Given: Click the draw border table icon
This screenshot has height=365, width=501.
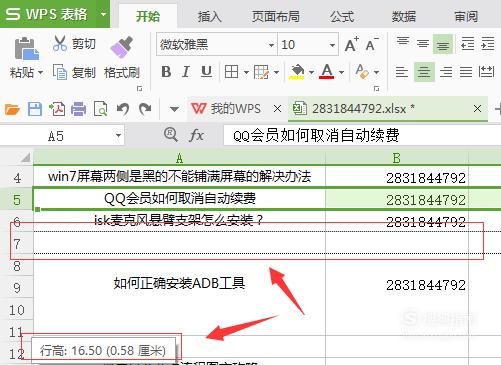Looking at the screenshot, I should click(261, 72).
